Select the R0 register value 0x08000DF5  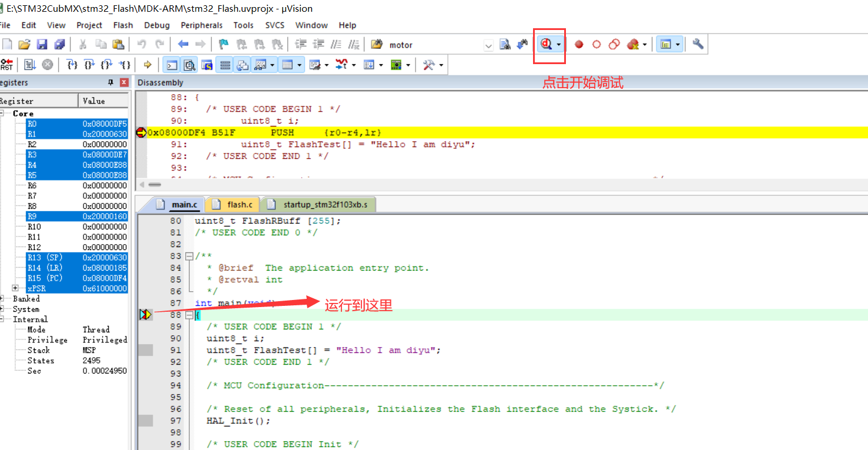point(105,124)
